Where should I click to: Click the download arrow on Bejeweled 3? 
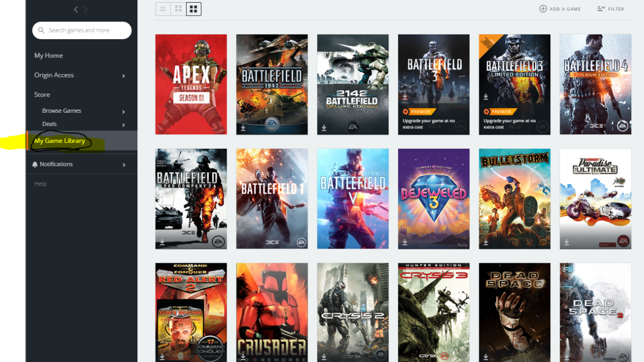(405, 242)
